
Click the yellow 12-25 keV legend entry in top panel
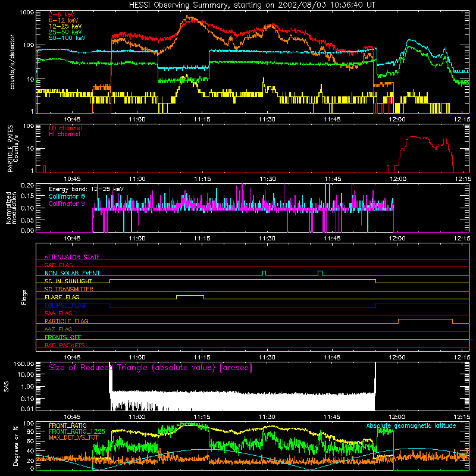(x=65, y=26)
